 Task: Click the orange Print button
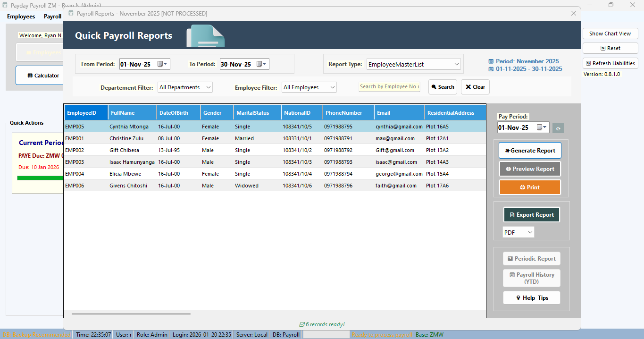529,187
